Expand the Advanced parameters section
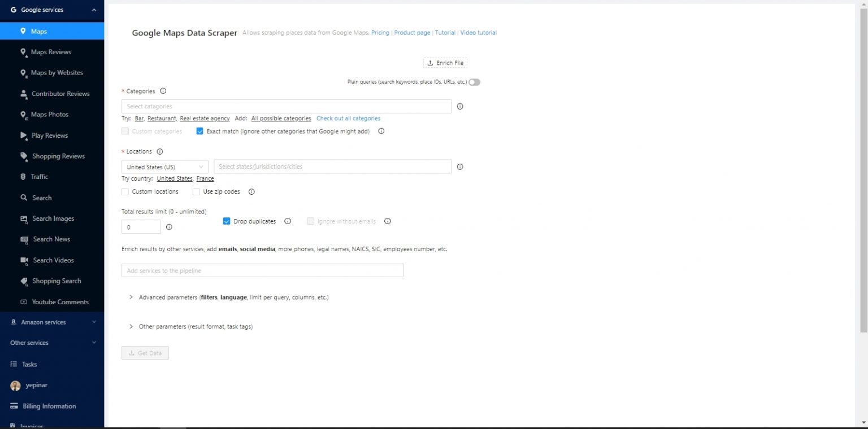Image resolution: width=868 pixels, height=429 pixels. click(x=228, y=297)
